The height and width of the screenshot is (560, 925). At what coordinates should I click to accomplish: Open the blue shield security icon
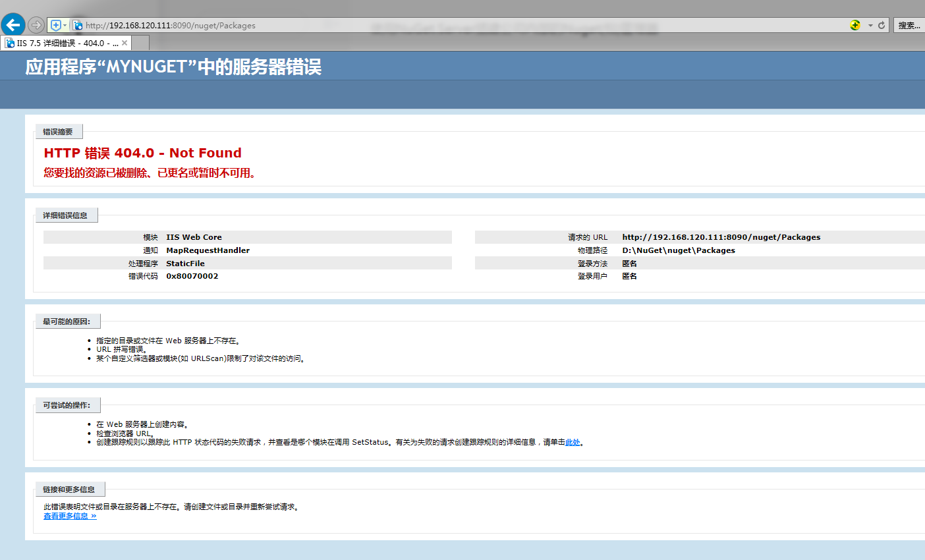[x=56, y=25]
